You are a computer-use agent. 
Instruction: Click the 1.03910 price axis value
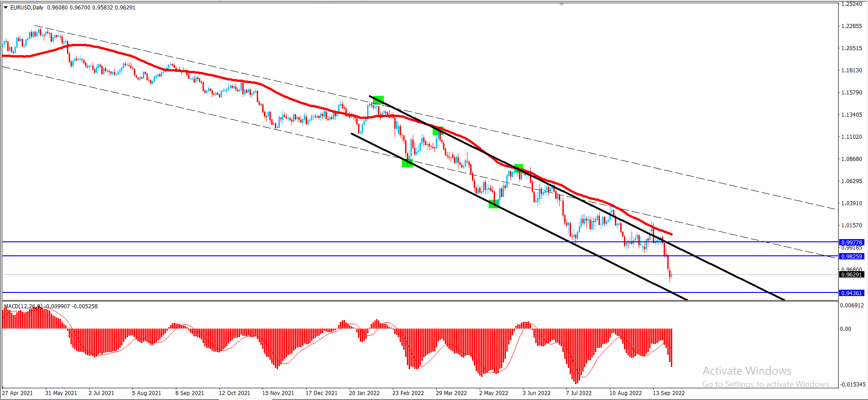pyautogui.click(x=851, y=203)
